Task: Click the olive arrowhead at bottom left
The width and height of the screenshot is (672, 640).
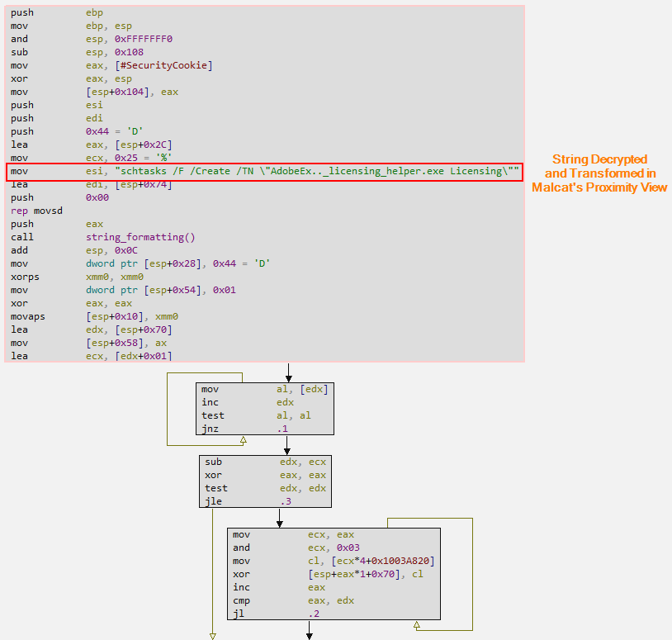Action: tap(212, 635)
